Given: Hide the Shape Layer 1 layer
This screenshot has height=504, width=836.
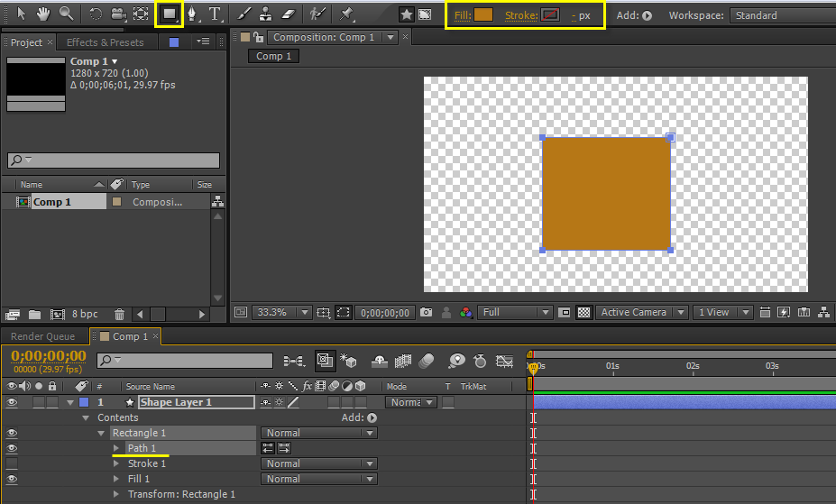Looking at the screenshot, I should point(12,402).
